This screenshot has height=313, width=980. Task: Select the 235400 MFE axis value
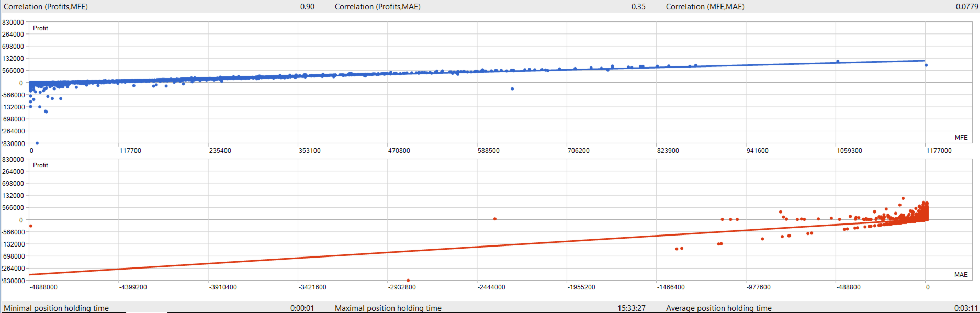(220, 151)
